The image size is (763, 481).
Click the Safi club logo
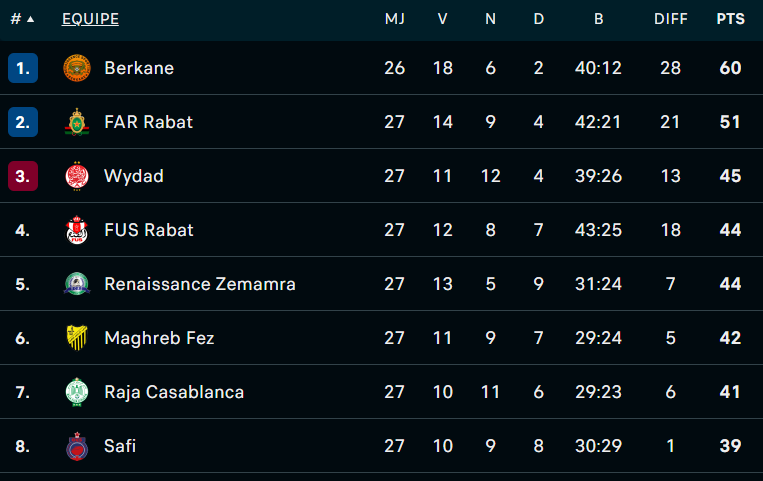(x=77, y=446)
